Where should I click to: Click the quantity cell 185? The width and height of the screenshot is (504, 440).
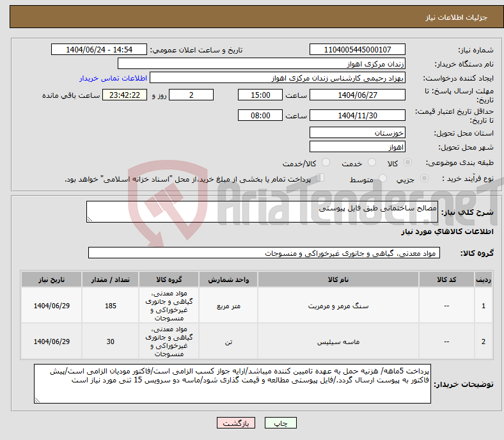point(110,306)
